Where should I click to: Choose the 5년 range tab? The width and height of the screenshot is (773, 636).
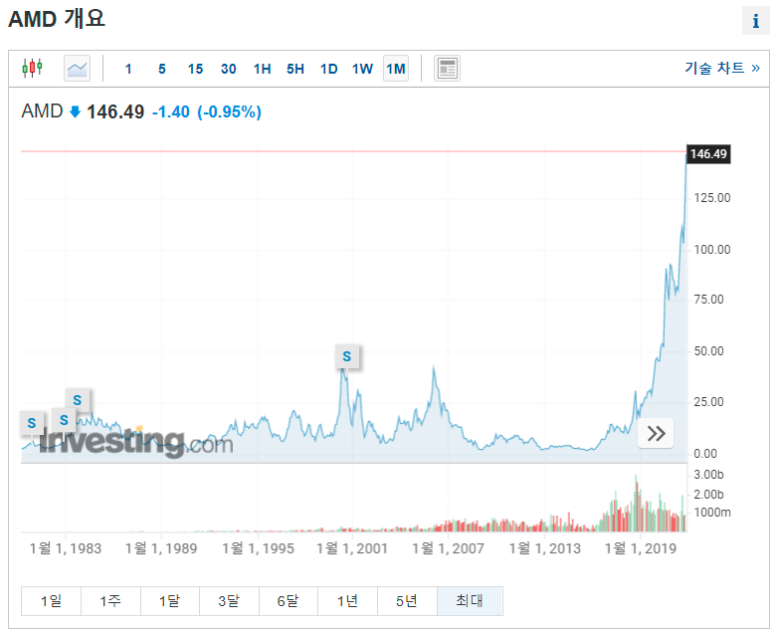(407, 601)
